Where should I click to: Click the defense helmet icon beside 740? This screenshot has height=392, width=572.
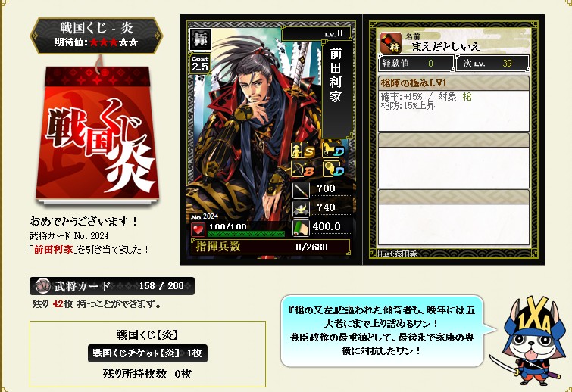[301, 209]
